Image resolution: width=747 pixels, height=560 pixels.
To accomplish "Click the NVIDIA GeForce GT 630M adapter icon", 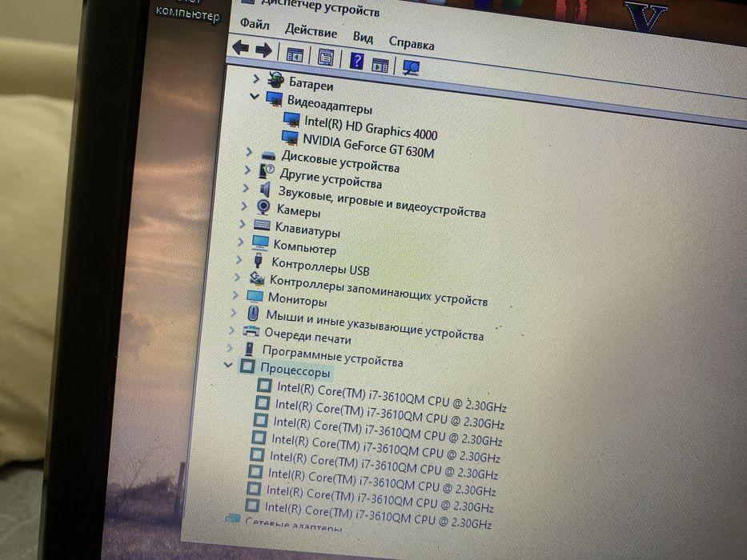I will tap(290, 138).
